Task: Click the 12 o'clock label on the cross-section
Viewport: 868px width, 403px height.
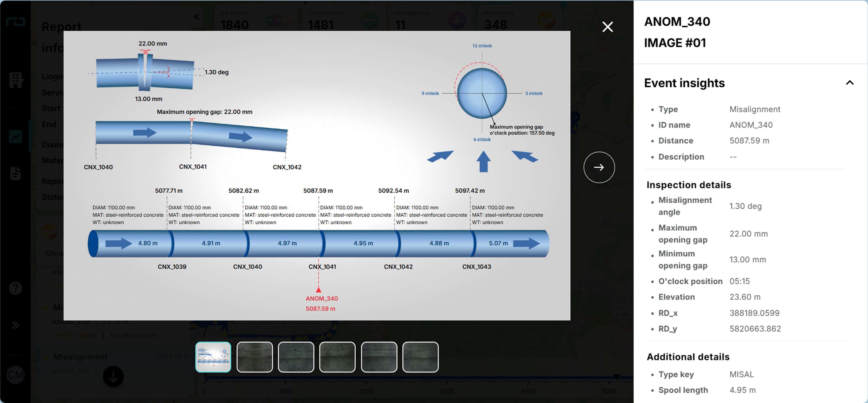Action: (x=482, y=46)
